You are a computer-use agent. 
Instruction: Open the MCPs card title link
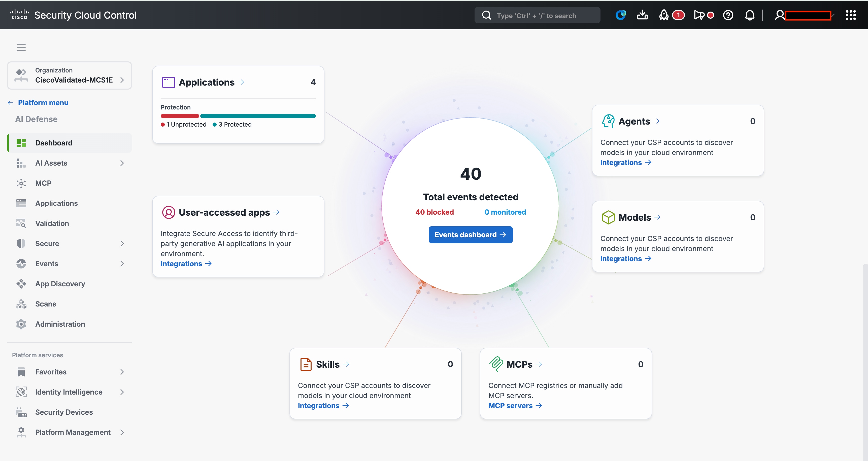(524, 364)
